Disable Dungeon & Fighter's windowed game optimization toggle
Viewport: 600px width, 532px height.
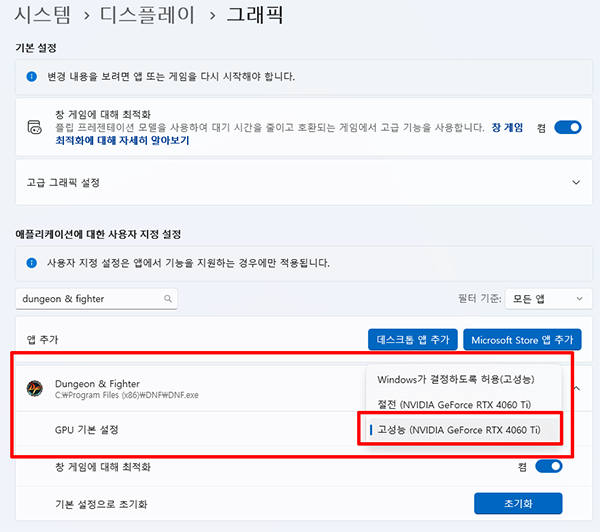point(549,466)
